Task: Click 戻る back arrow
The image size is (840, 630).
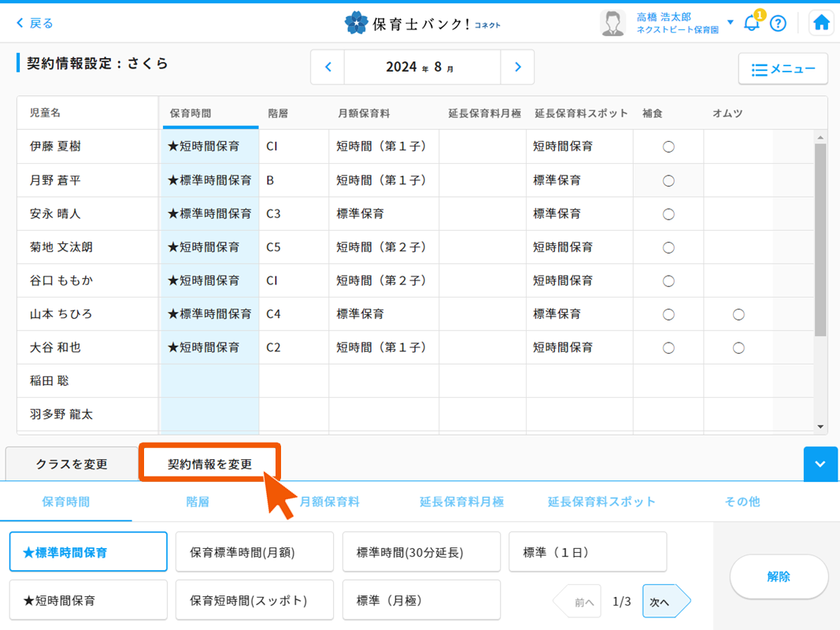Action: point(35,24)
